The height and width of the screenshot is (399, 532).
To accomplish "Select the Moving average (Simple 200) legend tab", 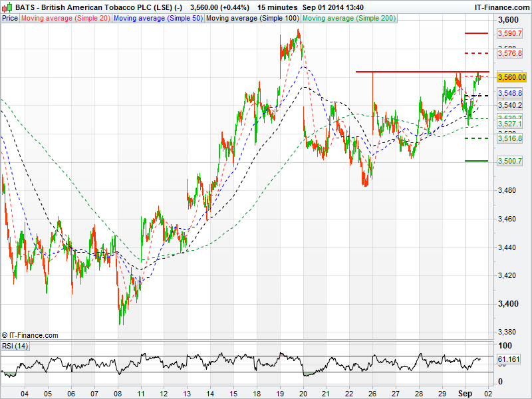I will pyautogui.click(x=349, y=19).
